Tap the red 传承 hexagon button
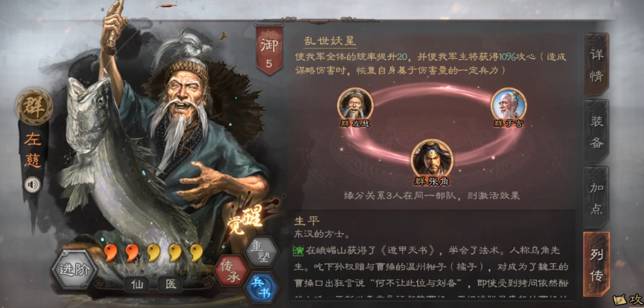Viewport: 644px width, 308px height. (x=231, y=271)
